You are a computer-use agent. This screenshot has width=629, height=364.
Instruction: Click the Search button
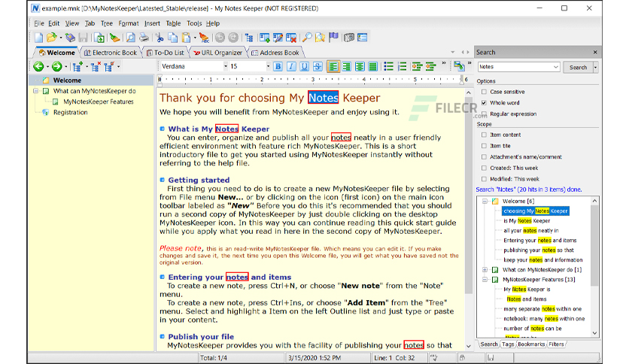click(x=578, y=68)
